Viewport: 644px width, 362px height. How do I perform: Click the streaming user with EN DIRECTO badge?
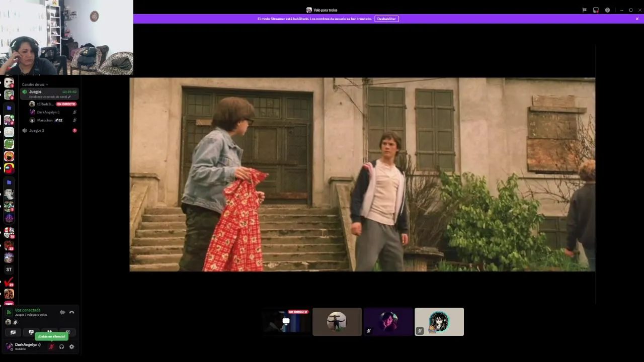(x=53, y=104)
